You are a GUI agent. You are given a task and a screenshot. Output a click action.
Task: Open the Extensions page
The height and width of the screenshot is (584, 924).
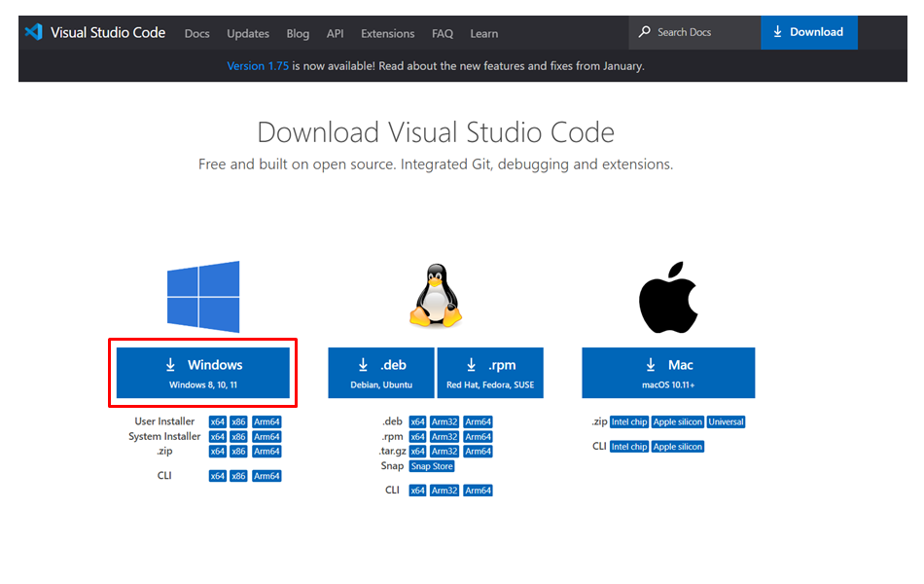click(388, 34)
